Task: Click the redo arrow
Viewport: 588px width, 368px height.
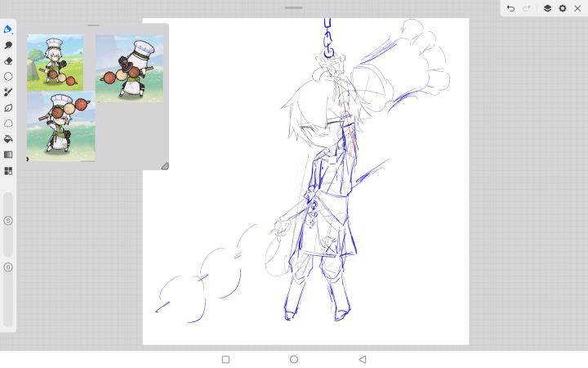Action: (x=527, y=8)
